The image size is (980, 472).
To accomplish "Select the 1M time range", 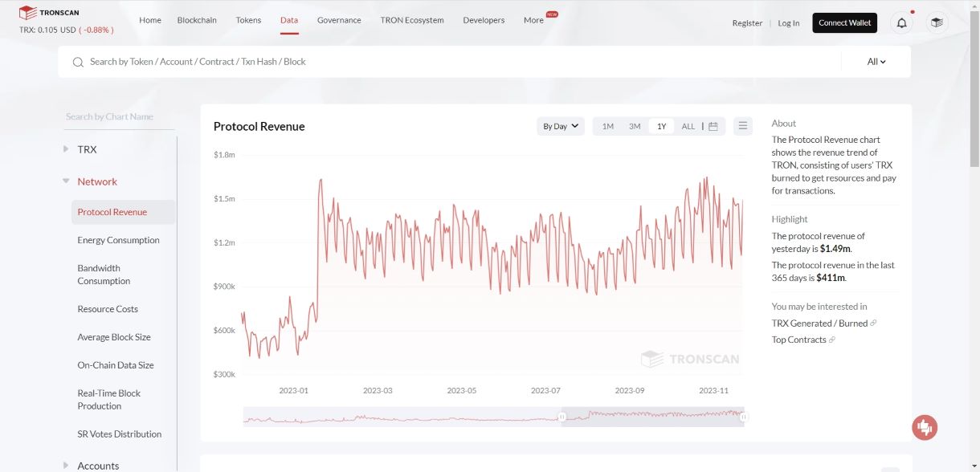I will click(608, 126).
